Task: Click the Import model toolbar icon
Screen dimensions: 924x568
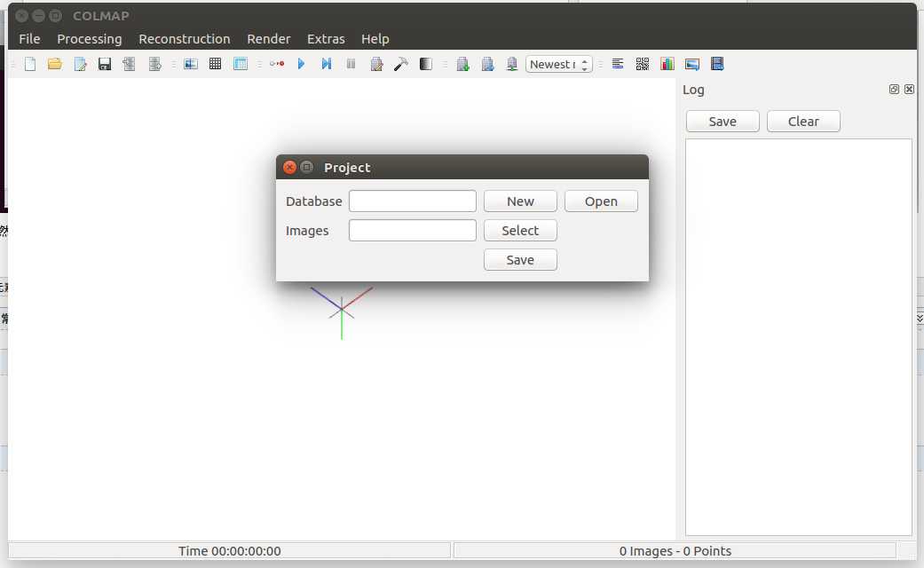Action: (129, 64)
